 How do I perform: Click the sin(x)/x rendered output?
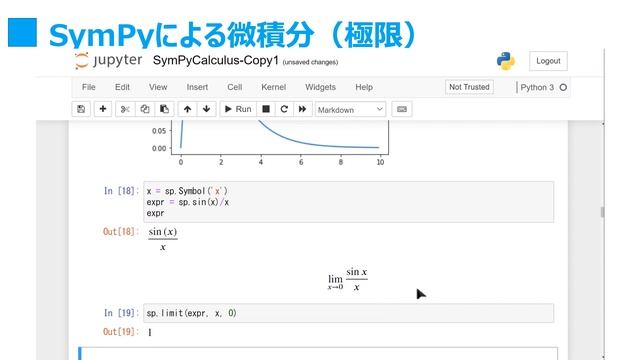[x=162, y=239]
